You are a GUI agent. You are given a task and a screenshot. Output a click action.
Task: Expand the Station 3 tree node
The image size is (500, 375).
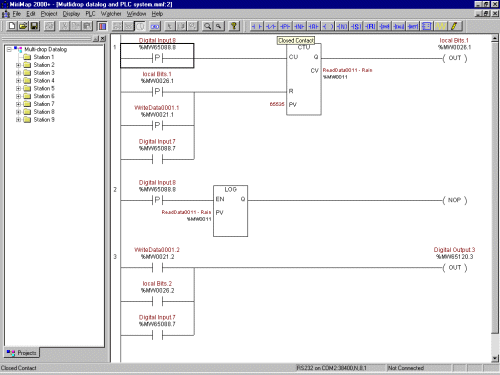(18, 73)
